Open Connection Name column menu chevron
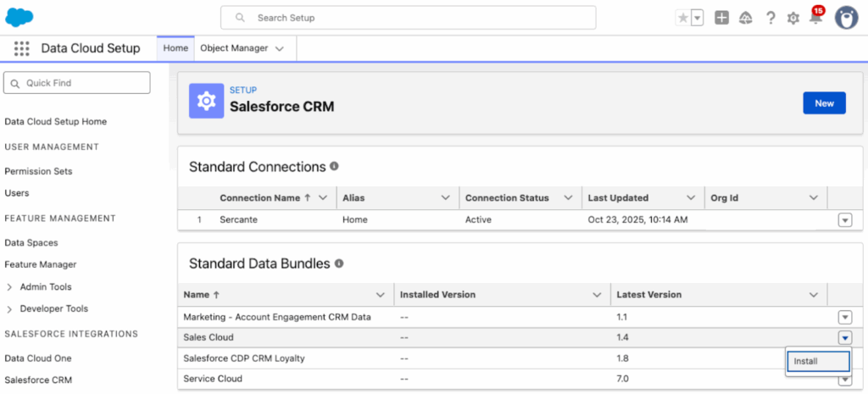The height and width of the screenshot is (394, 868). pyautogui.click(x=323, y=198)
